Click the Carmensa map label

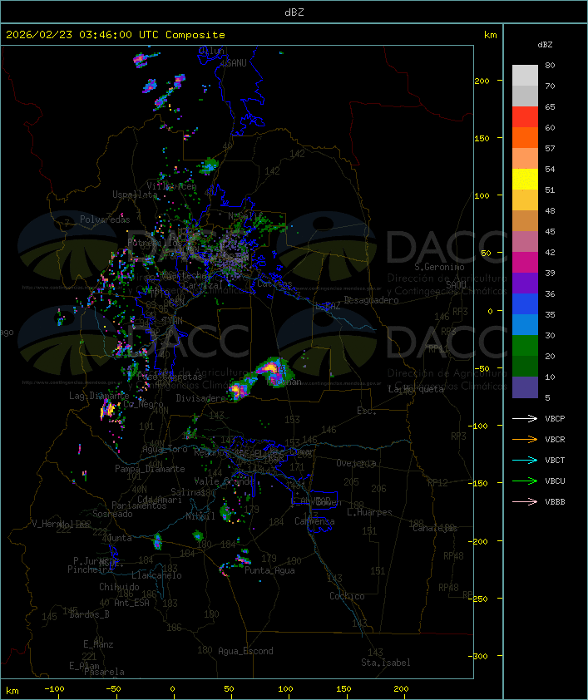point(314,521)
